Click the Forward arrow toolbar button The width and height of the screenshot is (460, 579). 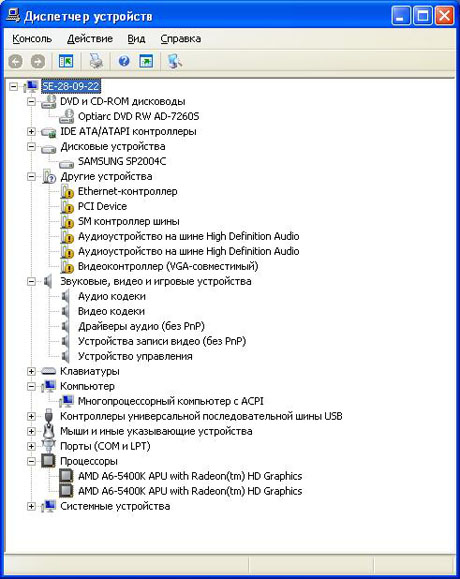click(x=38, y=61)
